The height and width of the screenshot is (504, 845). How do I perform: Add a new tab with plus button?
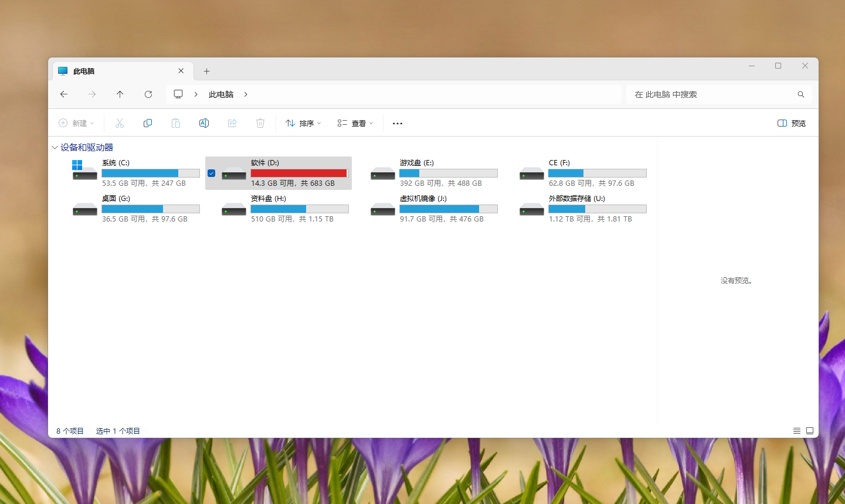206,71
